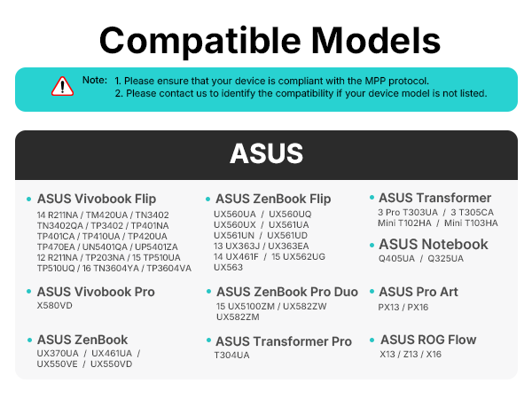The height and width of the screenshot is (399, 532).
Task: Click the ASUS ZenBook heading
Action: point(82,340)
